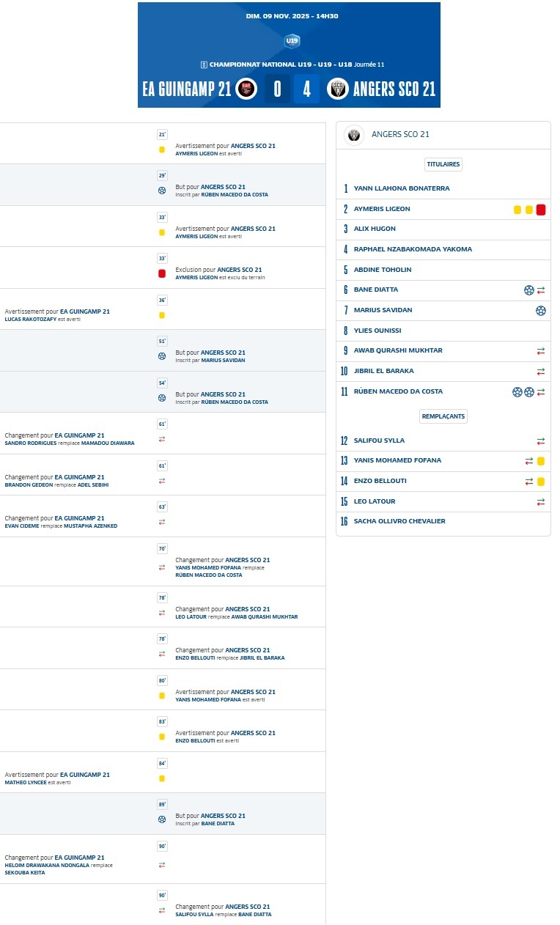560x925 pixels.
Task: Click Angers score digit 4
Action: 306,89
